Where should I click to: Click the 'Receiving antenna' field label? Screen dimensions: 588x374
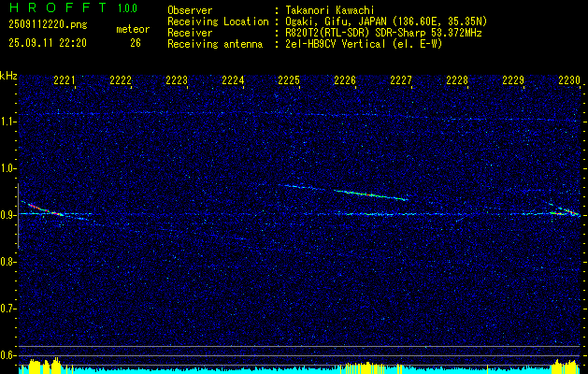[x=215, y=44]
